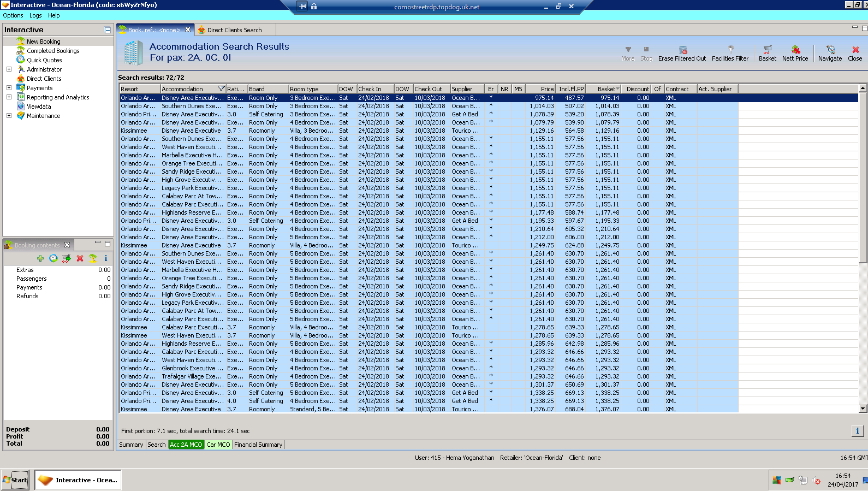Click the results table scroll up arrow
The height and width of the screenshot is (491, 868).
tap(863, 88)
